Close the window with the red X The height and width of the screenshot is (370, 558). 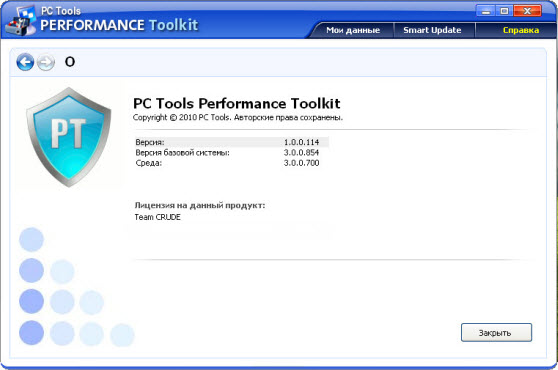tap(527, 11)
